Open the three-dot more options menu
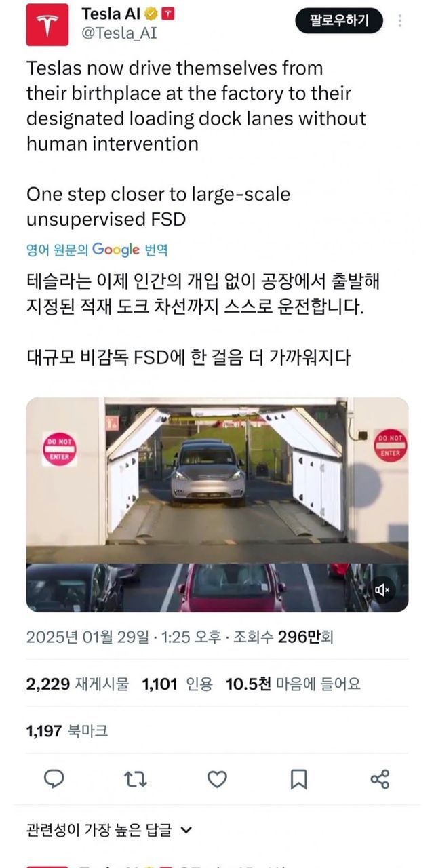Screen dimensions: 434x868 tap(400, 21)
